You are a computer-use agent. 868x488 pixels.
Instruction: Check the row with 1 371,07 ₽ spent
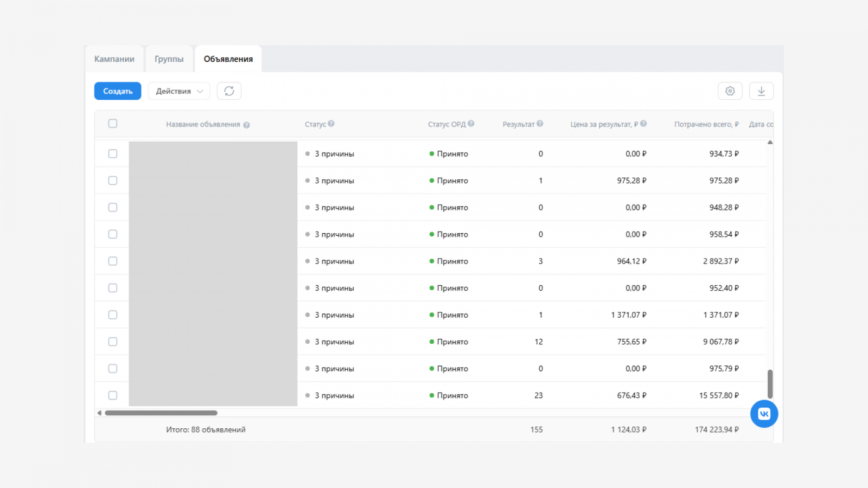point(113,314)
